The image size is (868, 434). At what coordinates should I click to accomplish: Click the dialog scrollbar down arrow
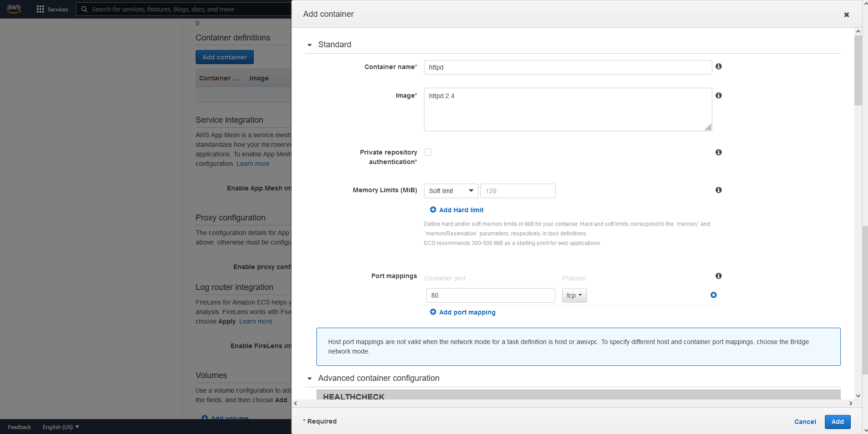pyautogui.click(x=858, y=396)
